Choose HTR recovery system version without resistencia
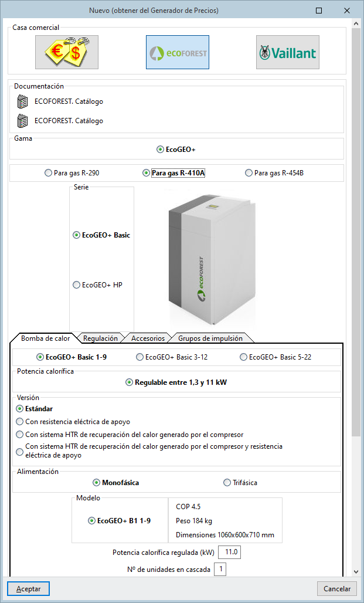 [130, 435]
